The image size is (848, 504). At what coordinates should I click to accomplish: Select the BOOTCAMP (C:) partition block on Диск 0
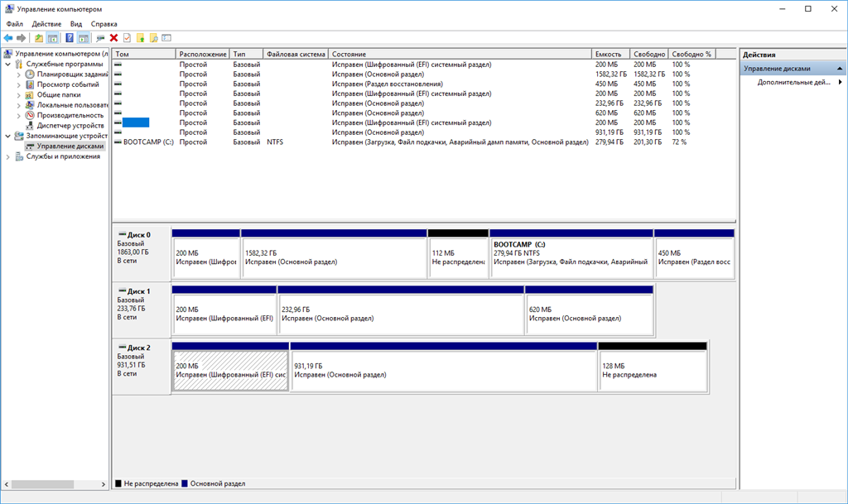[x=571, y=254]
